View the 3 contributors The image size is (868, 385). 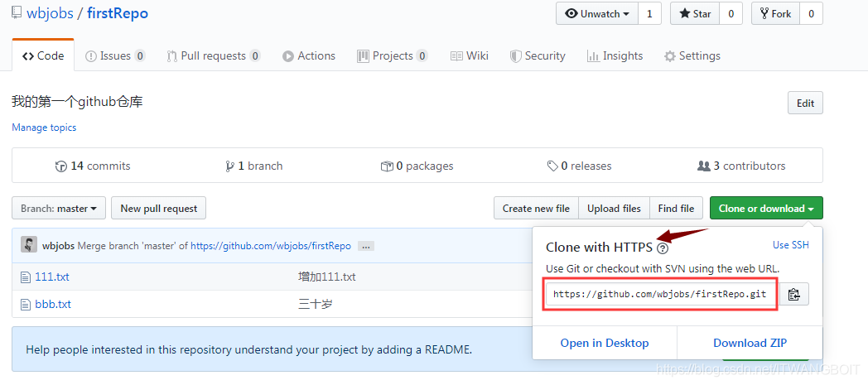point(741,166)
